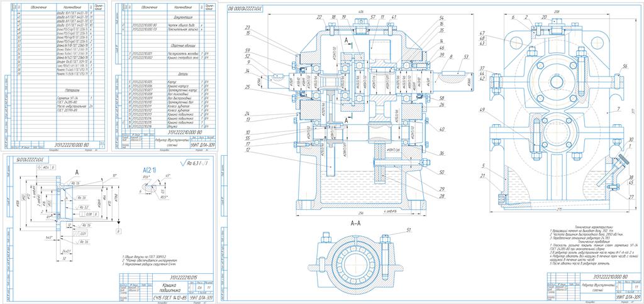Click 'УУНТ ДЛА-309' in the assembly drawing title block
This screenshot has width=644, height=304.
[x=628, y=298]
